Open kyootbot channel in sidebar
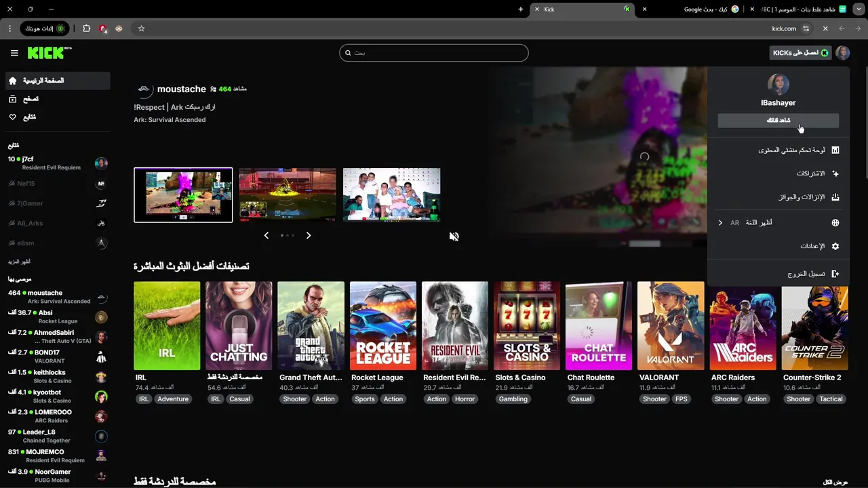 pyautogui.click(x=58, y=396)
